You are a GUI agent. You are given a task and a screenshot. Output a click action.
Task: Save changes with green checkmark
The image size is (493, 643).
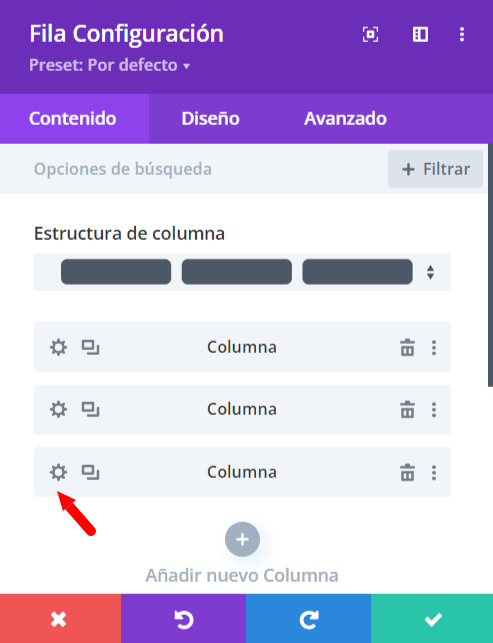[432, 619]
